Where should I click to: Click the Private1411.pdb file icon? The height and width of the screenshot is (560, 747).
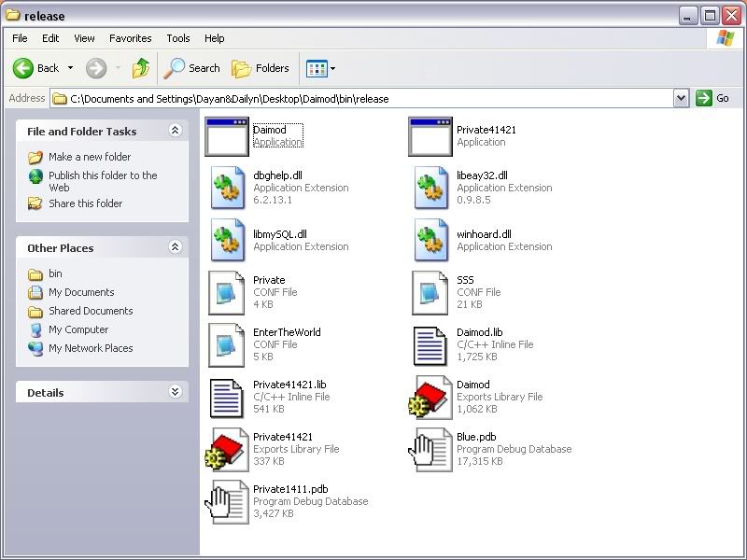coord(227,502)
